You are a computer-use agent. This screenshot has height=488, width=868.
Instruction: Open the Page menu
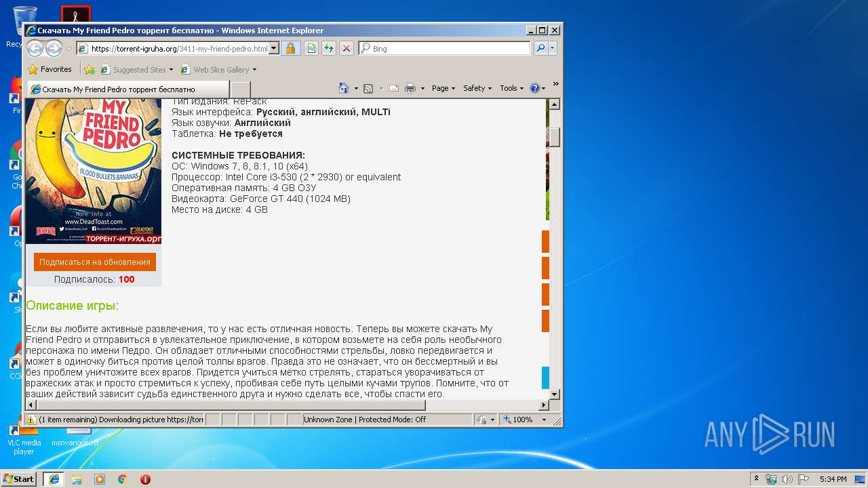coord(443,88)
